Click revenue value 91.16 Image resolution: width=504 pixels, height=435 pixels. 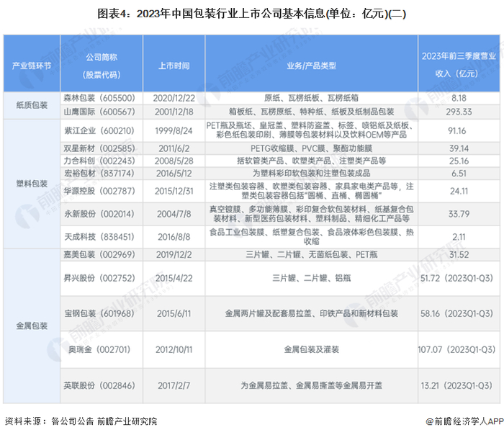tap(457, 131)
